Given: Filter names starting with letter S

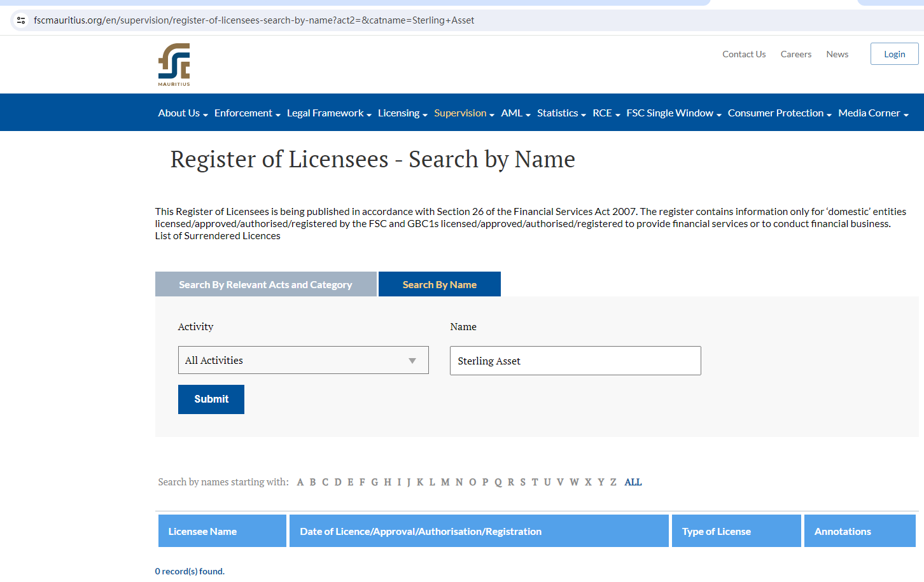Looking at the screenshot, I should tap(522, 482).
